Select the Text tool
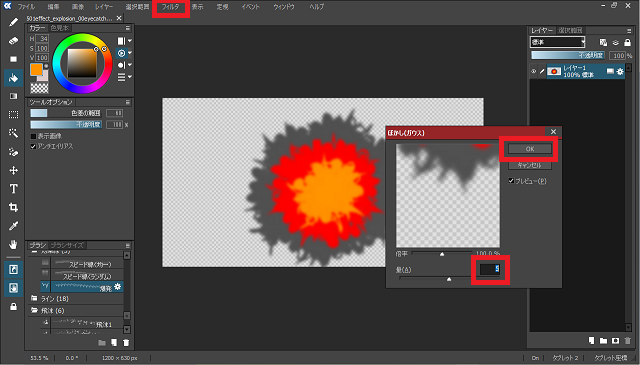This screenshot has height=365, width=640. pyautogui.click(x=13, y=189)
